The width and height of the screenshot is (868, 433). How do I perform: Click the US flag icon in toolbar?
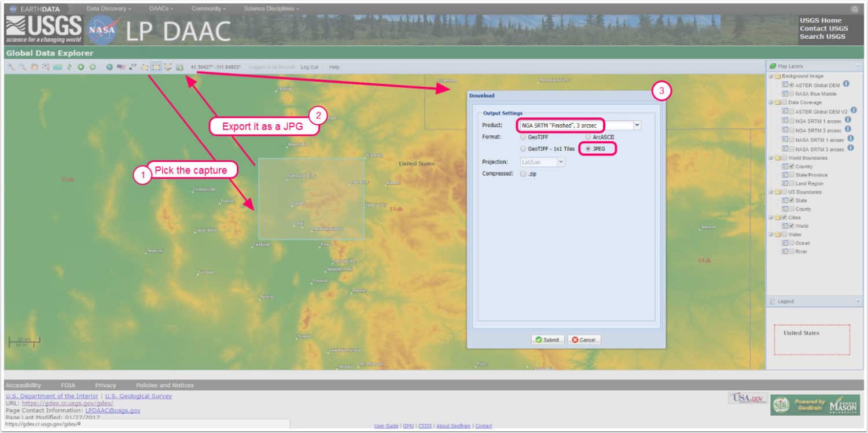click(x=120, y=67)
